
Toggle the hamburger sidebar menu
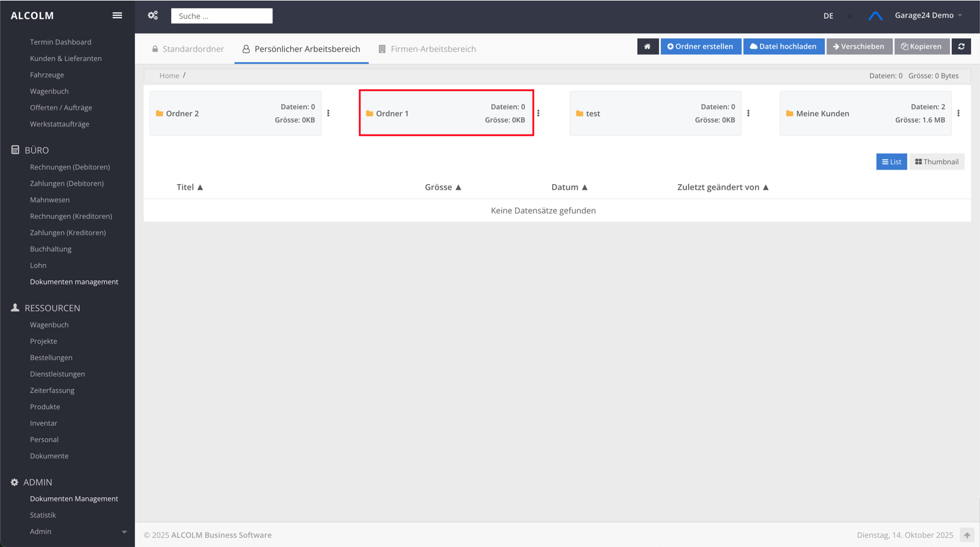pyautogui.click(x=117, y=16)
